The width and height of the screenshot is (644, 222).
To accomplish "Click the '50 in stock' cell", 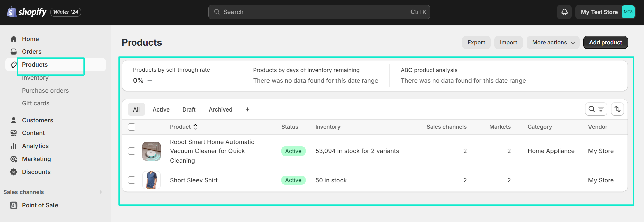I will tap(331, 180).
